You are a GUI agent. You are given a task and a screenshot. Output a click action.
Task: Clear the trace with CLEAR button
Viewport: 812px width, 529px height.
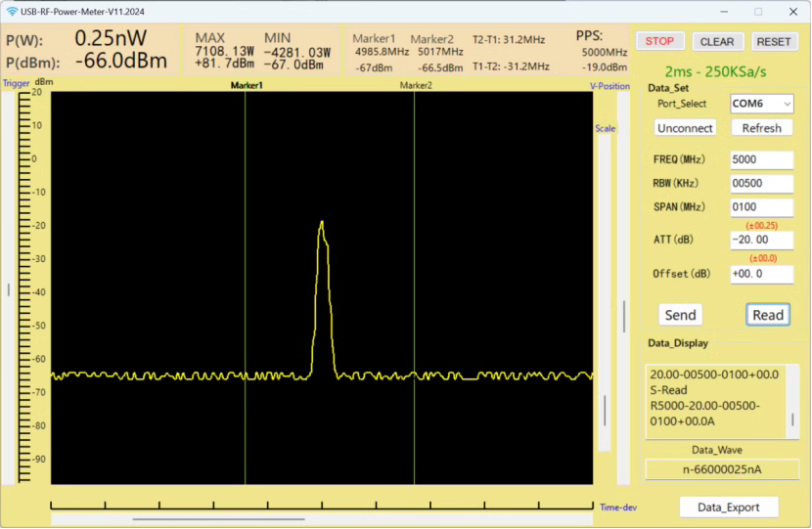click(717, 41)
